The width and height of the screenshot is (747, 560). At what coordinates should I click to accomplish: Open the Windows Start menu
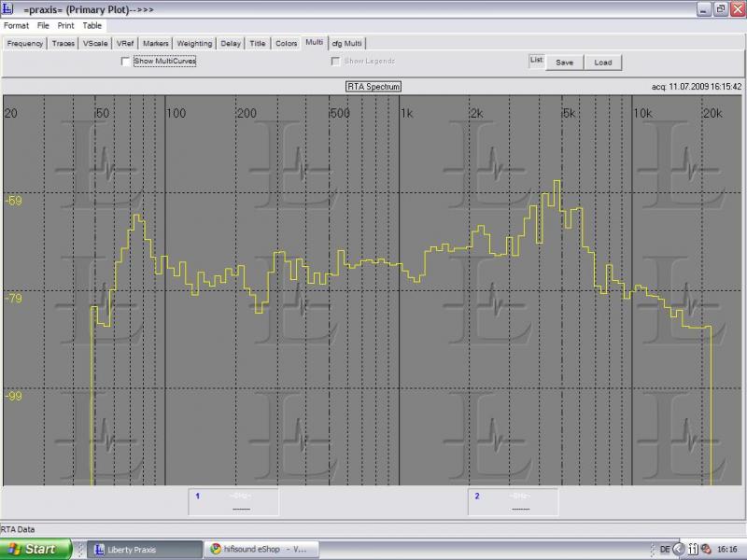(x=35, y=549)
